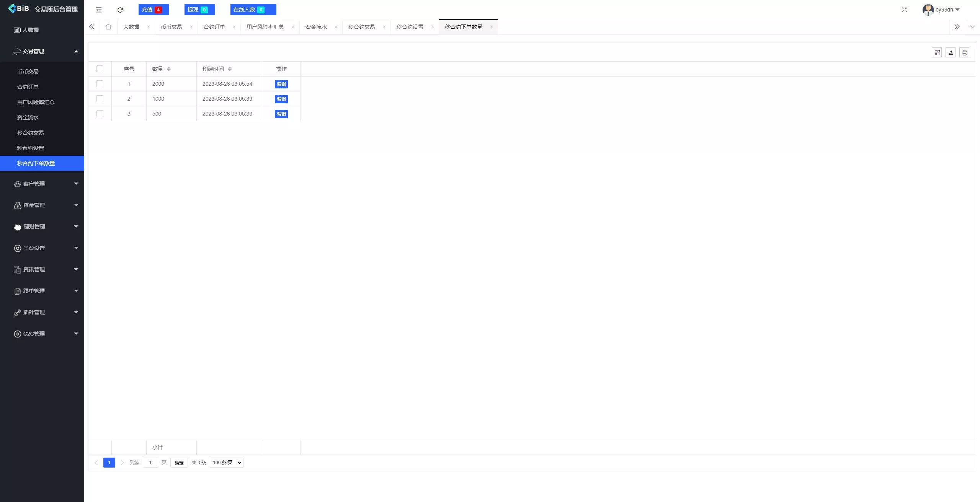Screen dimensions: 980x502
Task: Check the checkbox for row 500
Action: point(100,114)
